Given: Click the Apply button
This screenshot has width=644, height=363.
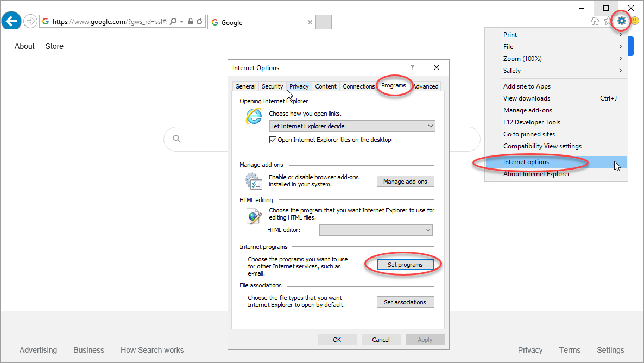Looking at the screenshot, I should coord(425,340).
